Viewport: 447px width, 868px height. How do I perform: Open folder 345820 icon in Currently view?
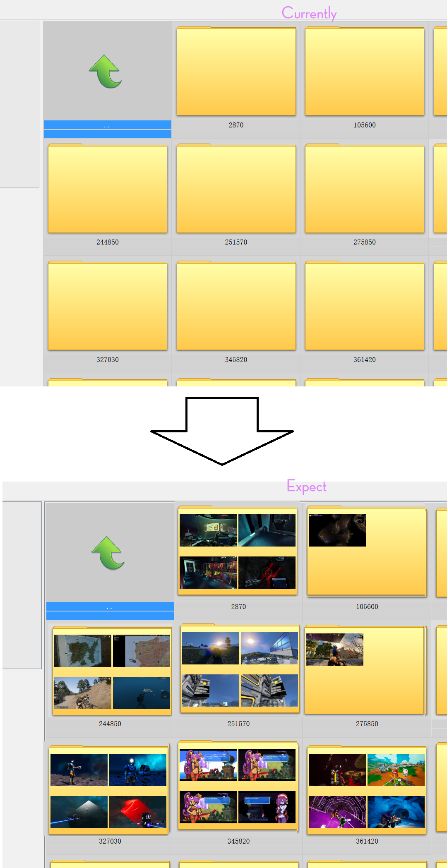click(x=236, y=306)
